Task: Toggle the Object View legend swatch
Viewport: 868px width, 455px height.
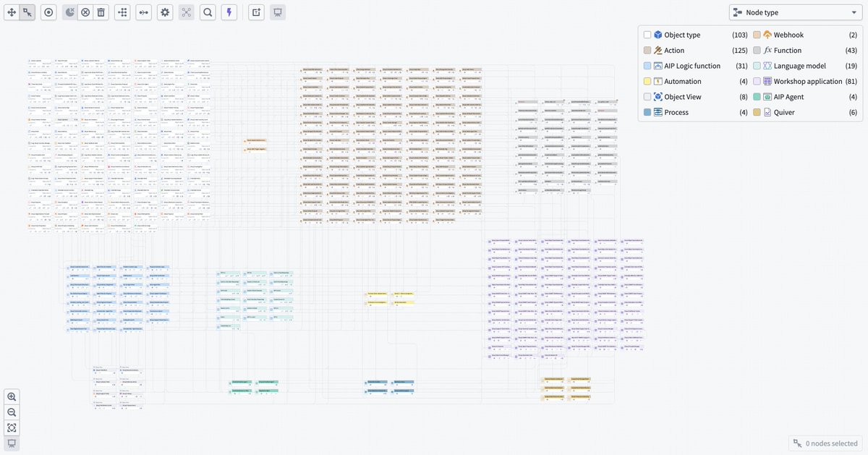Action: click(x=647, y=97)
